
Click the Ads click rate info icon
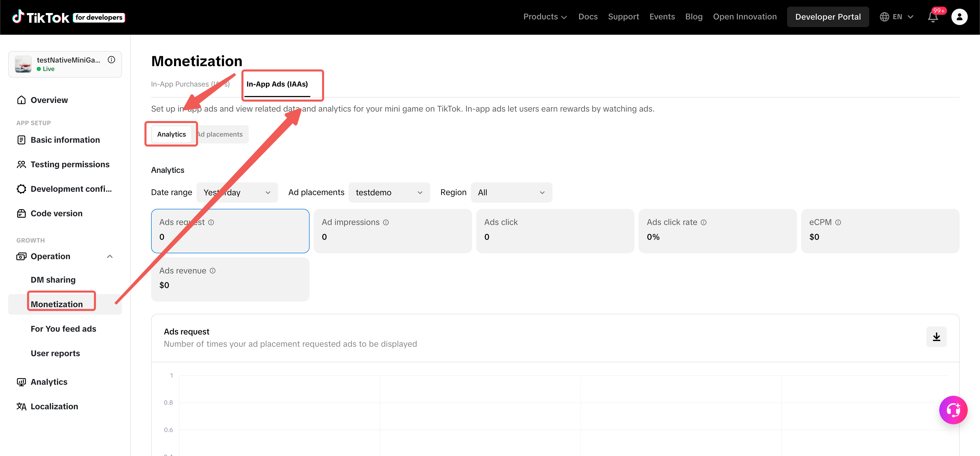tap(703, 222)
